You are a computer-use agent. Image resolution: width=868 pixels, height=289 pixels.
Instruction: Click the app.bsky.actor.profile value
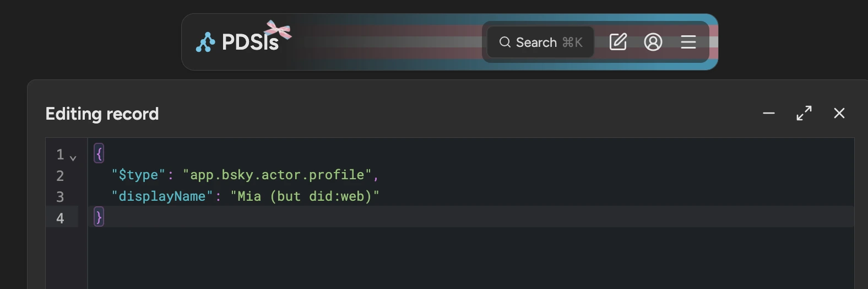click(x=277, y=175)
